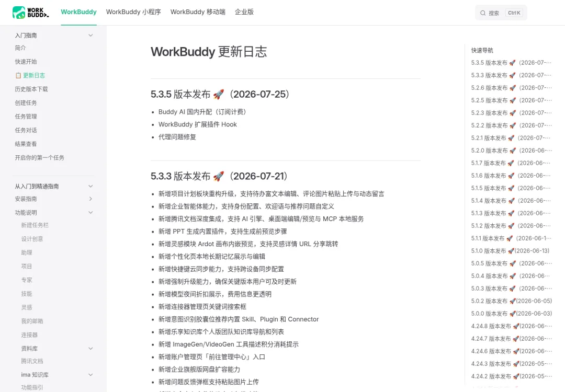Switch to WorkBuddy 小程序 tab
Screen dimensions: 565x392
[x=133, y=12]
